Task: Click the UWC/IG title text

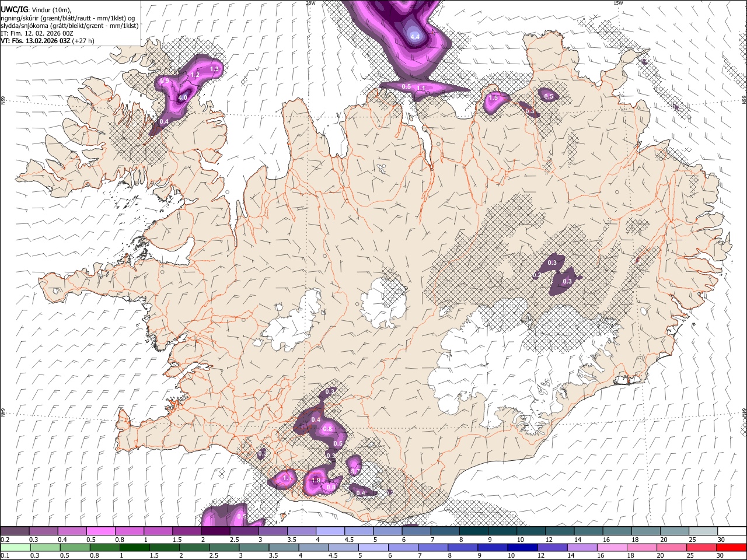Action: click(14, 9)
